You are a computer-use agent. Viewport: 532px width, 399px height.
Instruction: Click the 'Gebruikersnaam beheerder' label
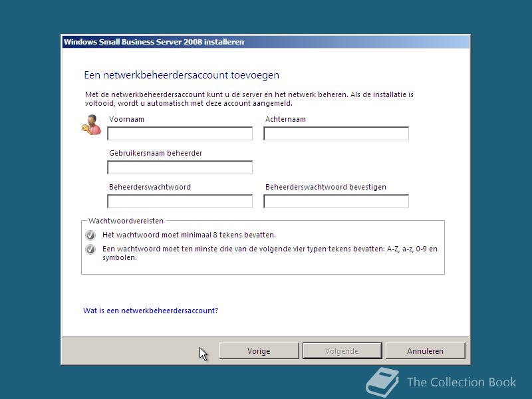point(156,153)
